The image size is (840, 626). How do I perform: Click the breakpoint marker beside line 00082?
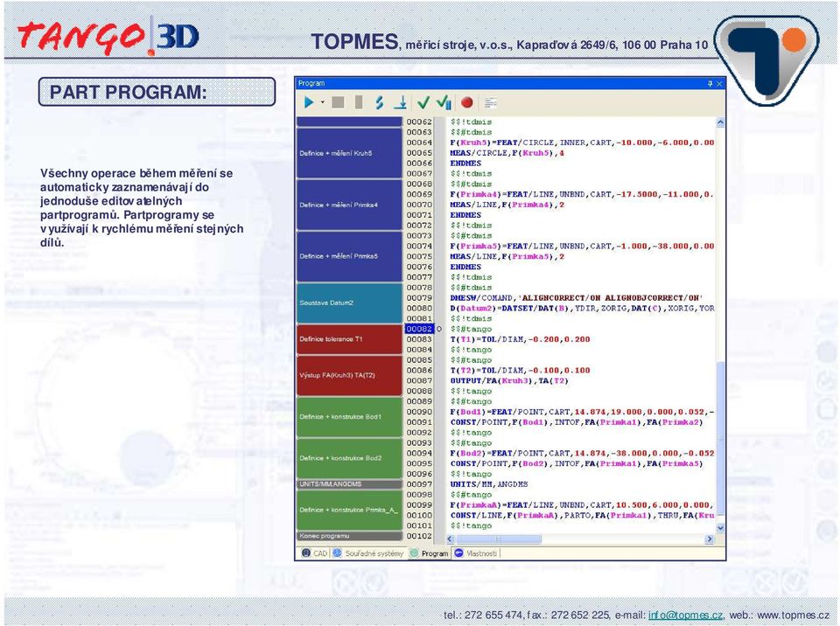[439, 329]
